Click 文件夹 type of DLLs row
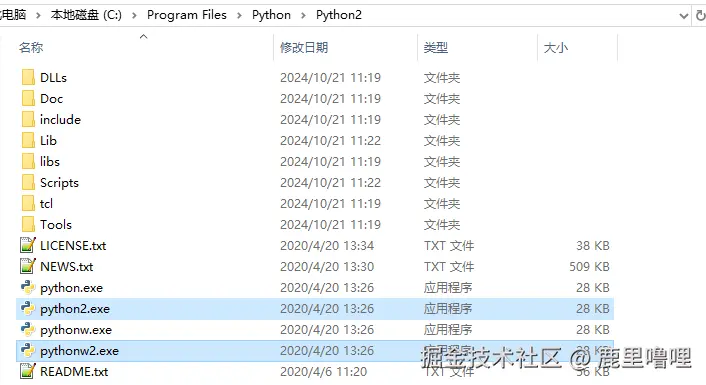 pyautogui.click(x=442, y=78)
